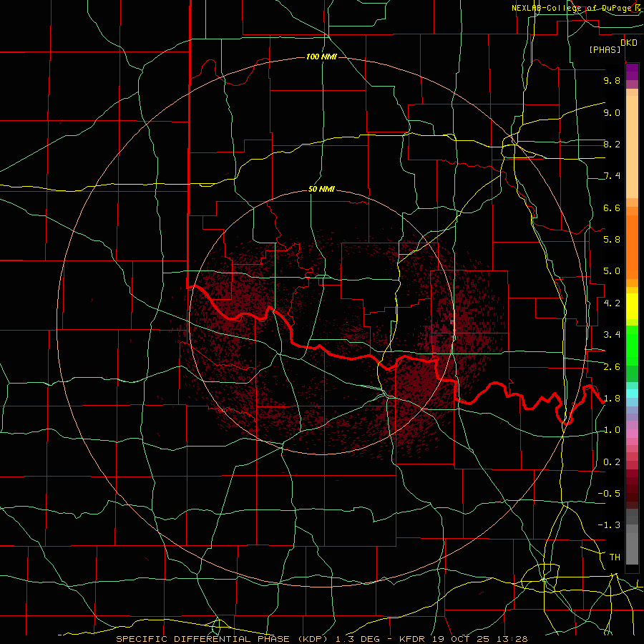Select the 1.0 value on the scale

(612, 430)
